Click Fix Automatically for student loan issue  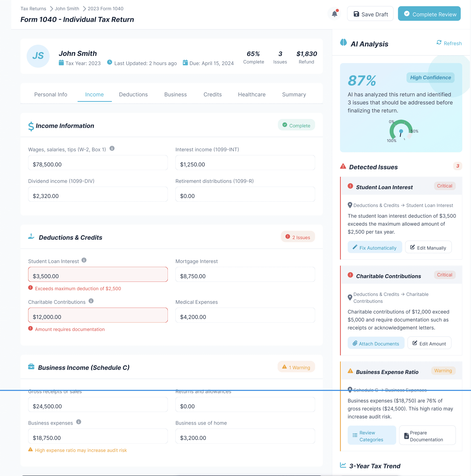click(x=375, y=247)
